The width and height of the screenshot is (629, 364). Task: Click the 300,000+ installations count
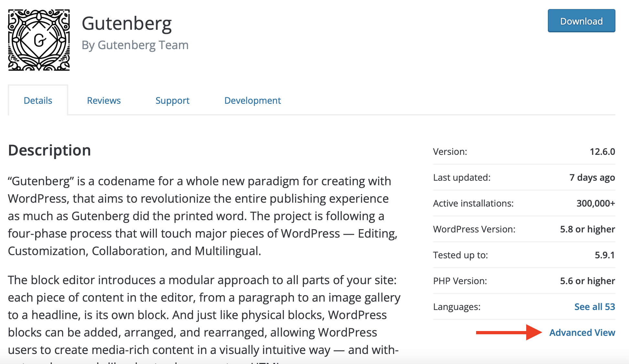pyautogui.click(x=596, y=203)
